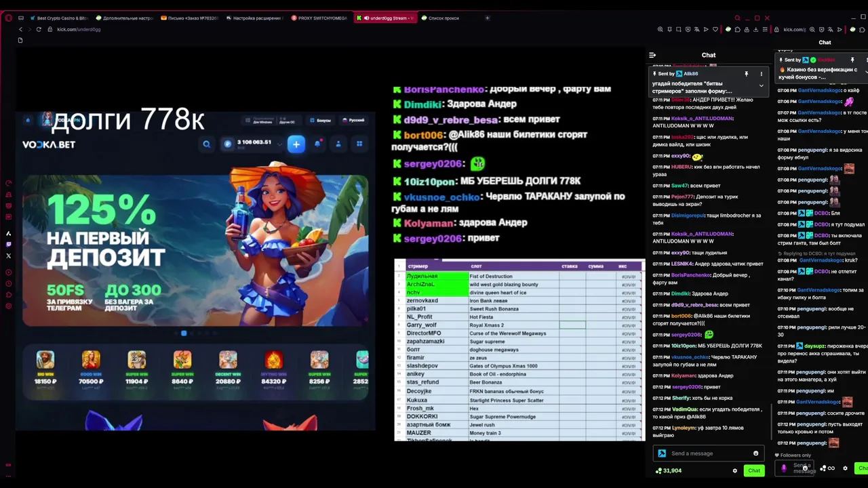
Task: Select Лудильная row in spreadsheet
Action: pyautogui.click(x=437, y=277)
